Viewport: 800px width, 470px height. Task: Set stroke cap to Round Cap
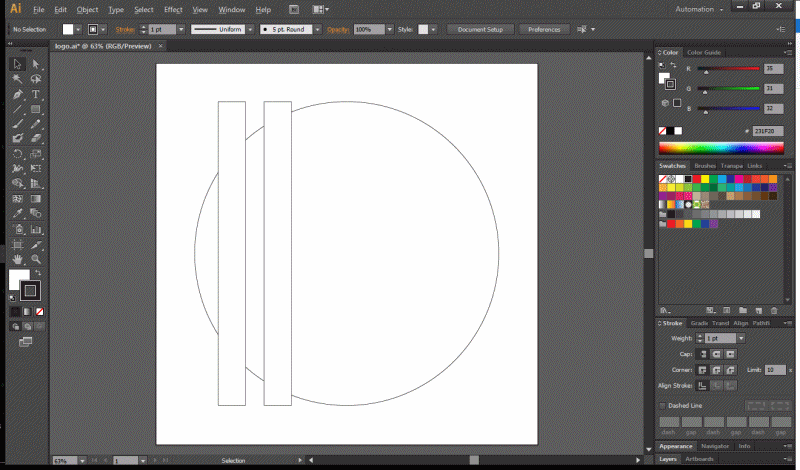click(717, 354)
